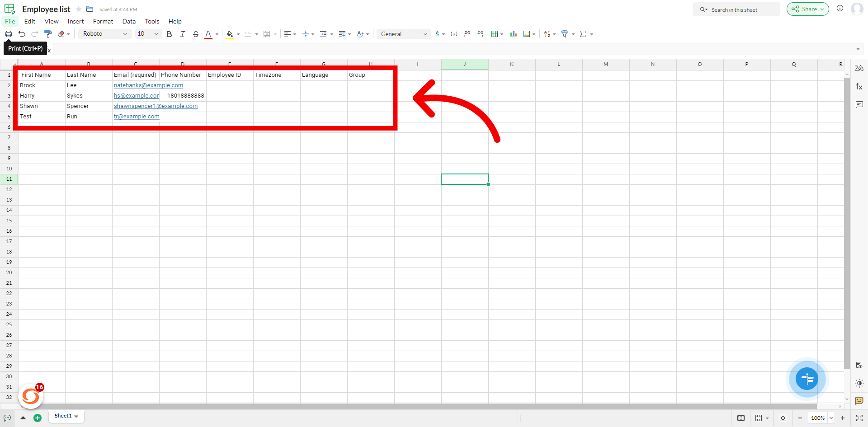This screenshot has width=868, height=427.
Task: Click the Redo arrow icon
Action: click(35, 34)
